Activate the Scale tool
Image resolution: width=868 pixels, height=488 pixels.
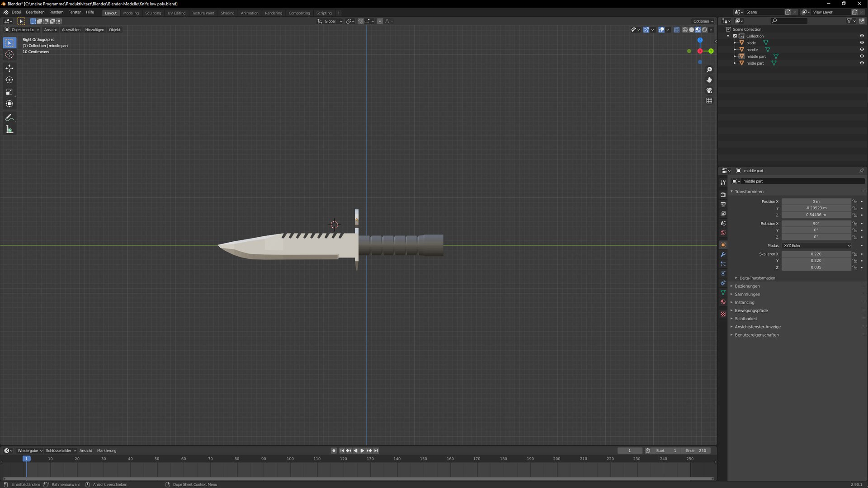click(9, 92)
